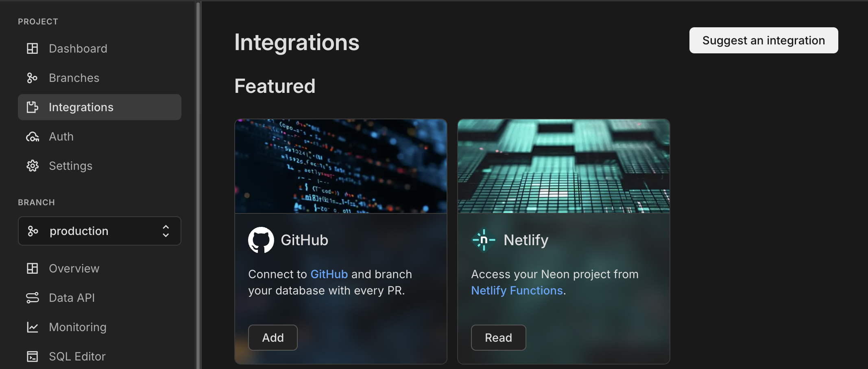
Task: Open Integrations from the Project menu
Action: [x=81, y=107]
